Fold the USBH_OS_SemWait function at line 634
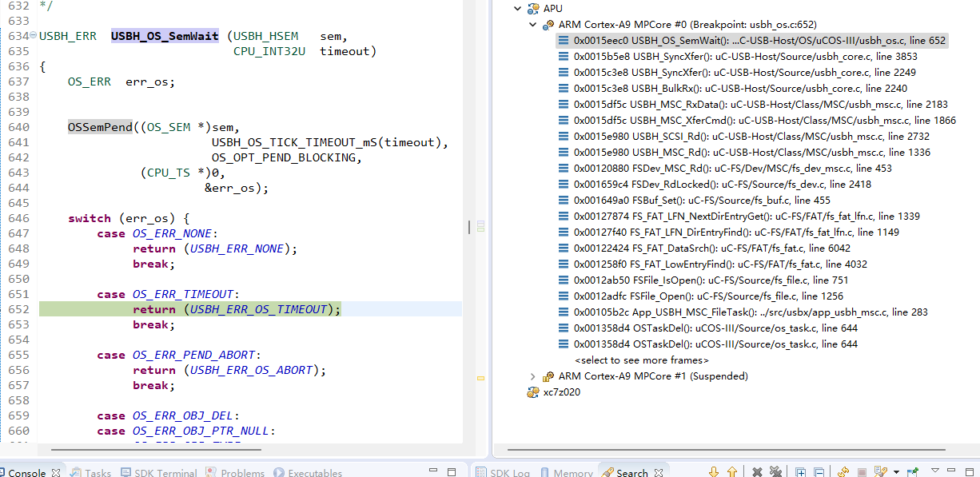The height and width of the screenshot is (477, 980). pos(32,37)
